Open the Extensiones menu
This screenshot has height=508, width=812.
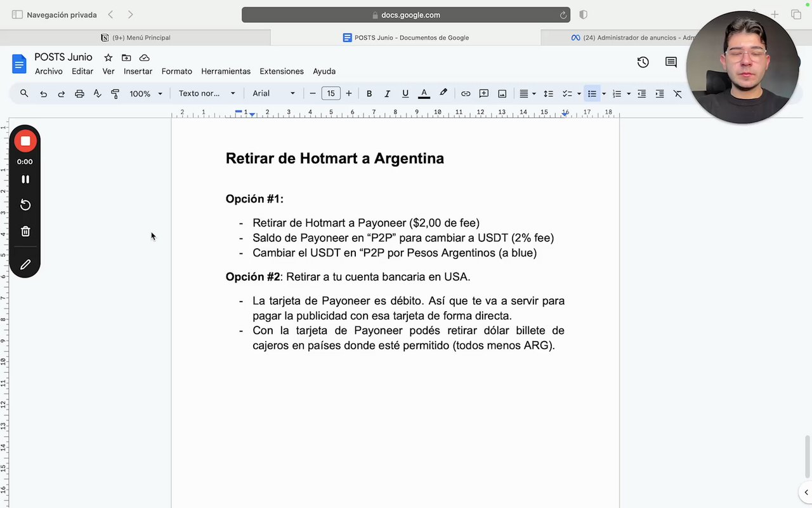pyautogui.click(x=282, y=71)
